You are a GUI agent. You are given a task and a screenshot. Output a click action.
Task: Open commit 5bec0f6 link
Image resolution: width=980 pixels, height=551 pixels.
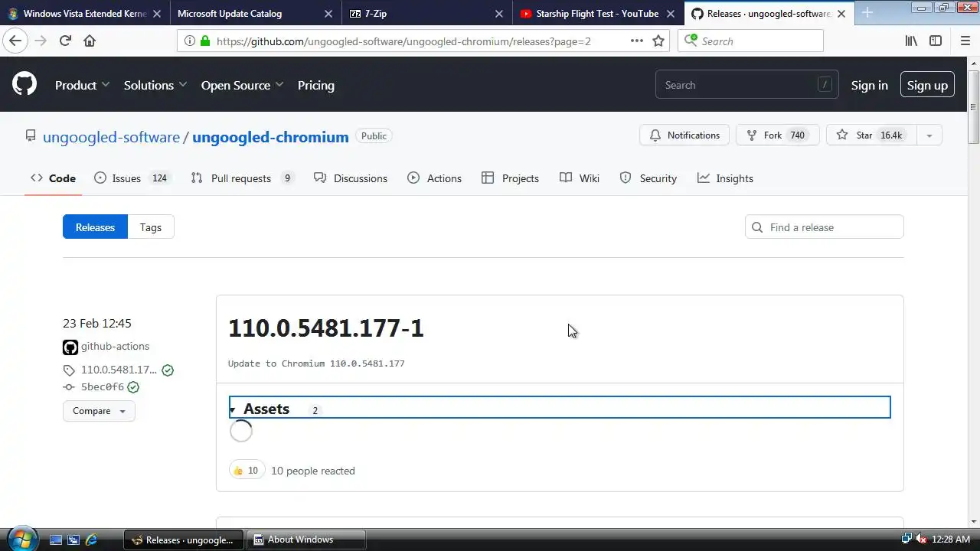coord(103,386)
